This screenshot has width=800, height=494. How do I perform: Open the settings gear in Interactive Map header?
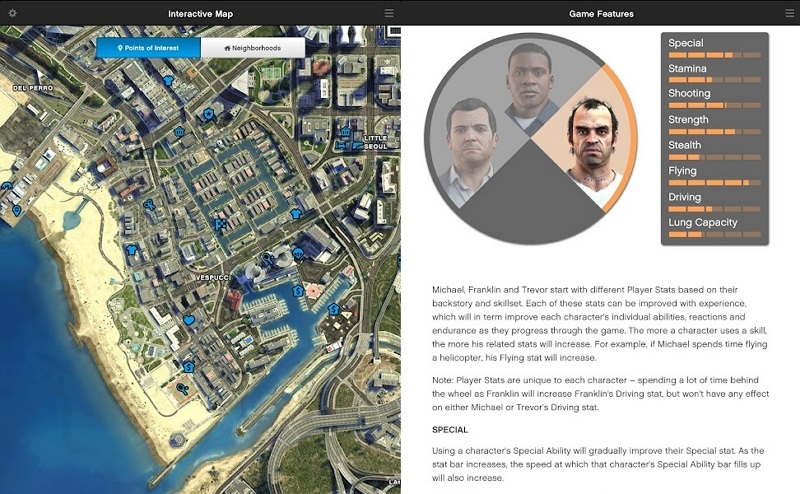coord(12,13)
